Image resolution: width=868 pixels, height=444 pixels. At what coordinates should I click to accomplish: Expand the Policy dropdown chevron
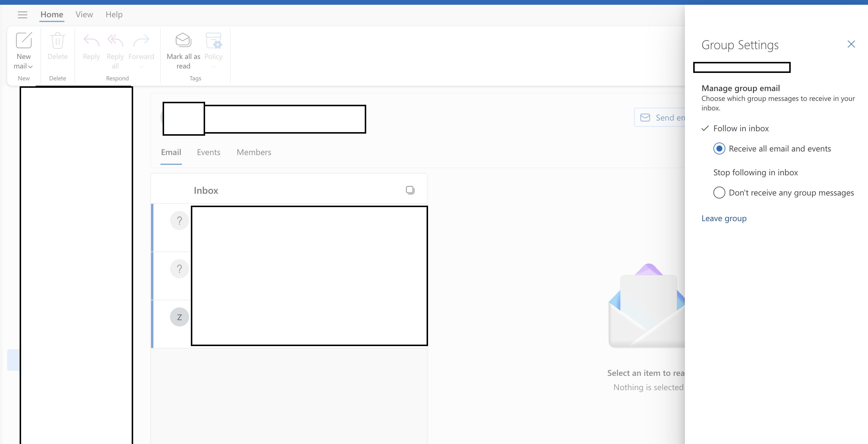(x=214, y=67)
